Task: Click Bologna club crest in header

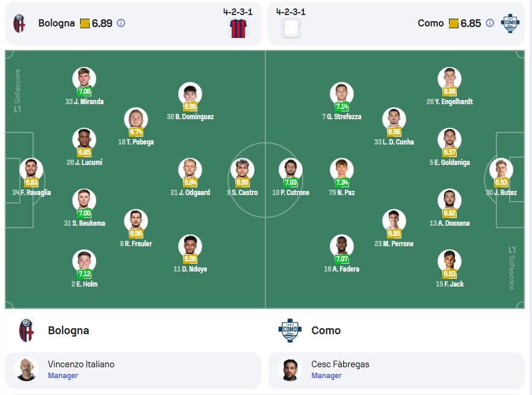Action: click(19, 23)
